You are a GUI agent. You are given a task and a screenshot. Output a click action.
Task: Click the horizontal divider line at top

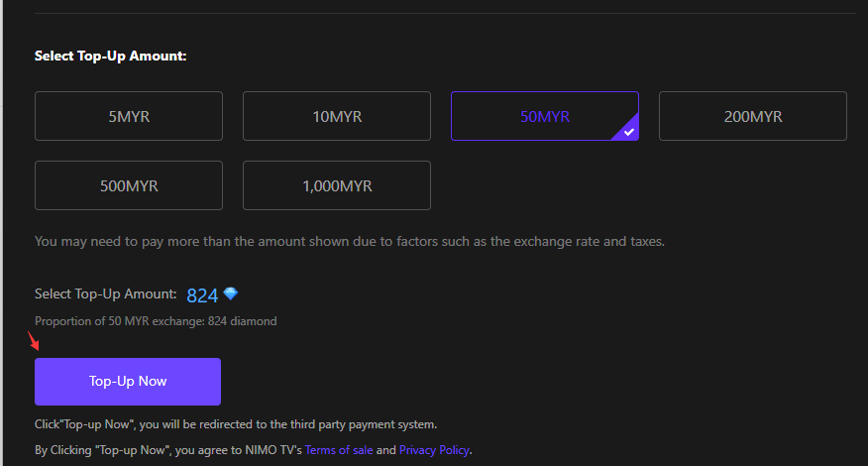[x=445, y=13]
